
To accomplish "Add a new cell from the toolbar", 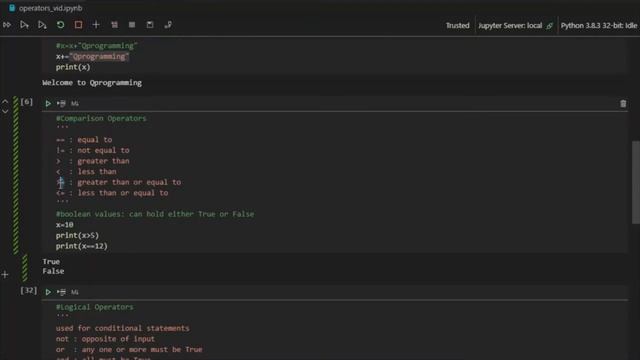I will (x=96, y=25).
